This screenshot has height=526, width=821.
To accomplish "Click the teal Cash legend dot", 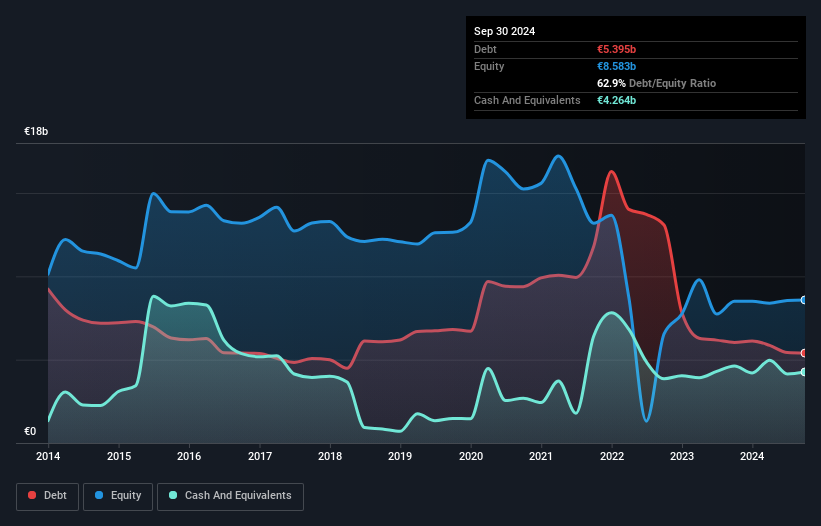I will pyautogui.click(x=173, y=495).
